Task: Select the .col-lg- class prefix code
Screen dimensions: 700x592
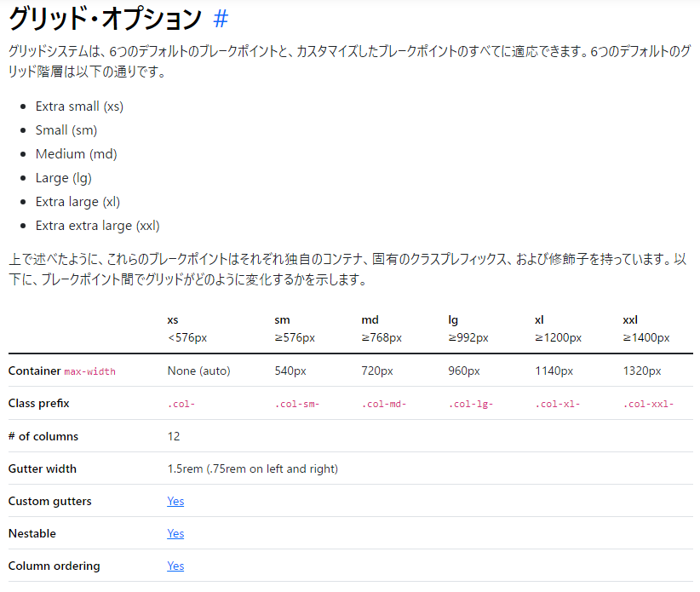Action: (x=469, y=404)
